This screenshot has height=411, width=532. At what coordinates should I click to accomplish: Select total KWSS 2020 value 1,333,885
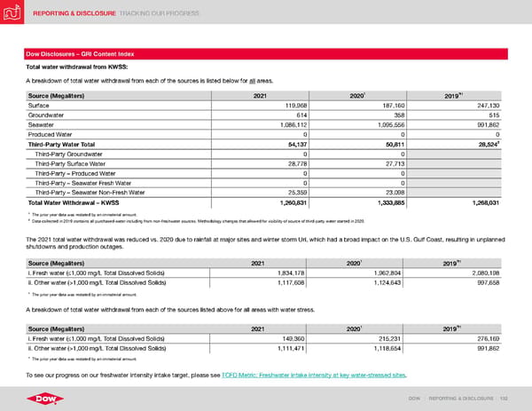coord(391,202)
